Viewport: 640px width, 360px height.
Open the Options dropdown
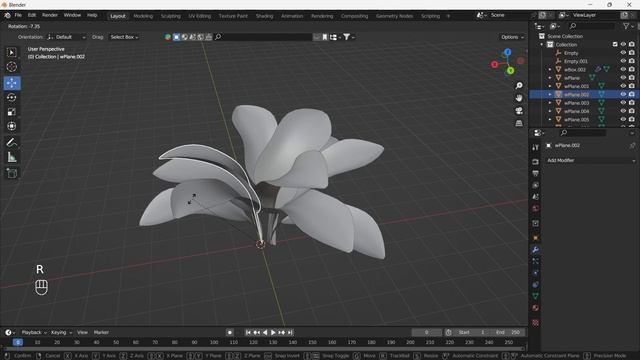click(512, 37)
